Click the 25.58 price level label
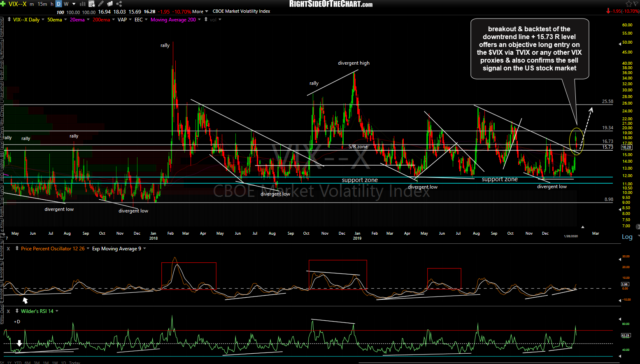The image size is (640, 364). 607,101
